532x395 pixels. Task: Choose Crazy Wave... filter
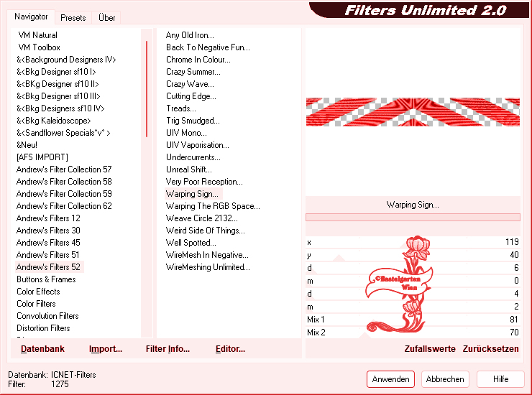click(x=190, y=84)
